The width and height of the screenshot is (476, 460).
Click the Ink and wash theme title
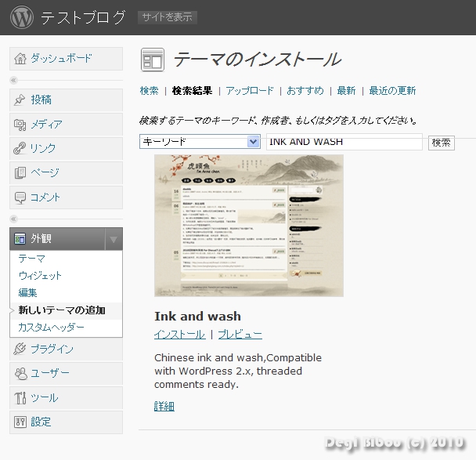(x=197, y=317)
